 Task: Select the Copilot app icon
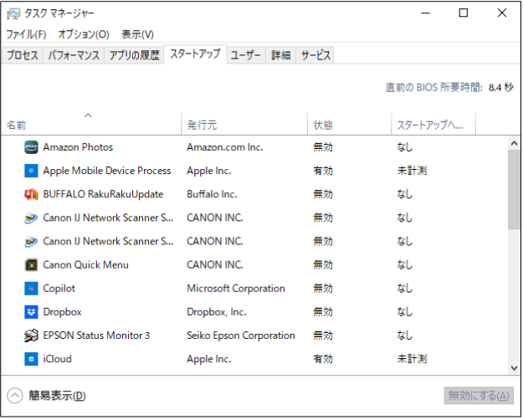[x=31, y=289]
